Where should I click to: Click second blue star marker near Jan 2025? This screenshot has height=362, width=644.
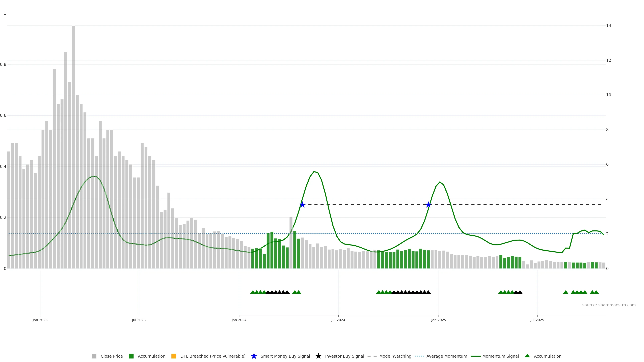click(x=428, y=205)
